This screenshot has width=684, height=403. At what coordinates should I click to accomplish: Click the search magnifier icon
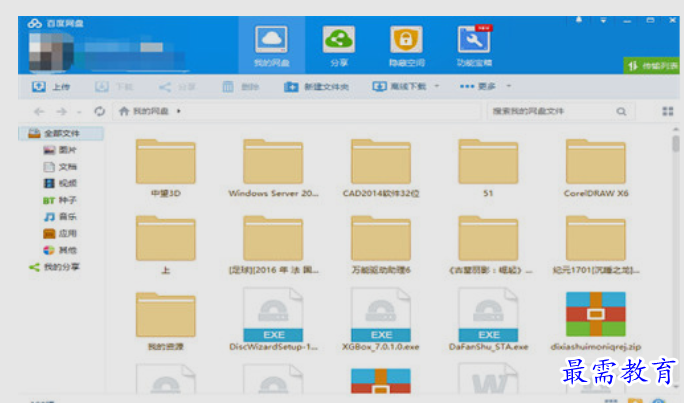[x=621, y=112]
